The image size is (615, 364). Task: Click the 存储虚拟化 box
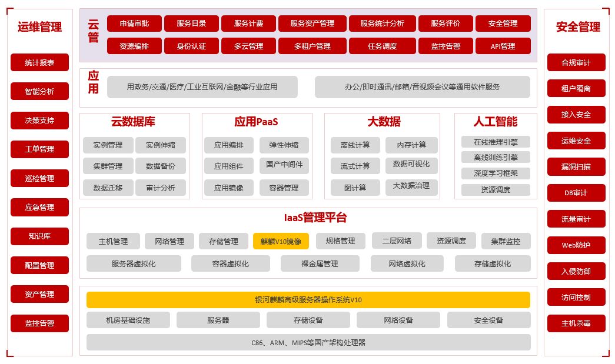pyautogui.click(x=493, y=263)
